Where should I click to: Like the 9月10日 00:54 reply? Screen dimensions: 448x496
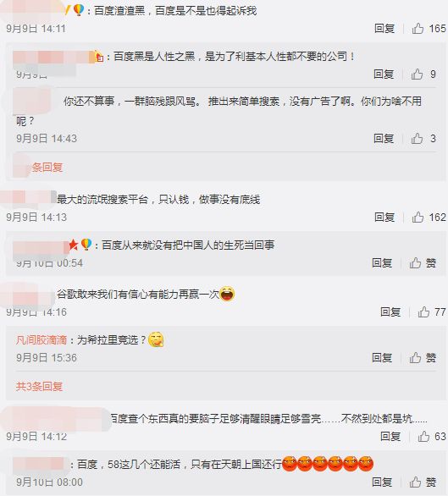423,262
